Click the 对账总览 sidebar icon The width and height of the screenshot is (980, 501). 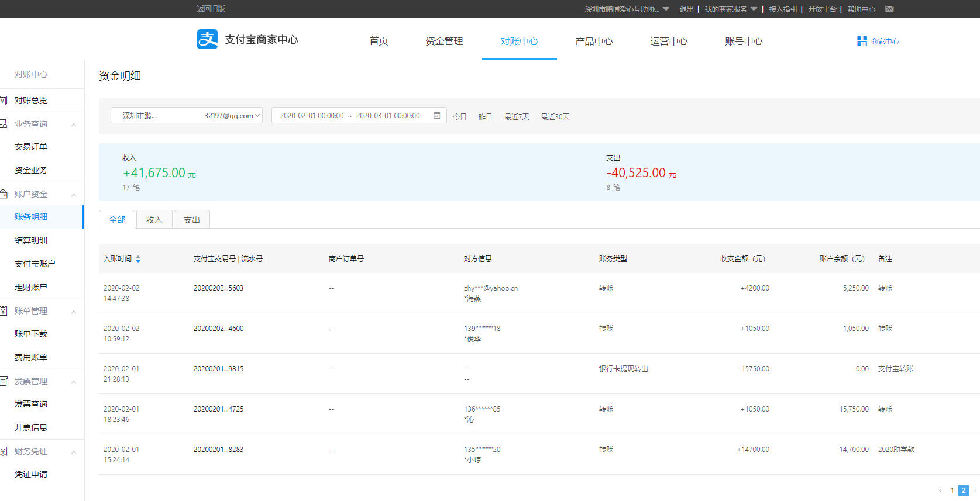point(4,101)
